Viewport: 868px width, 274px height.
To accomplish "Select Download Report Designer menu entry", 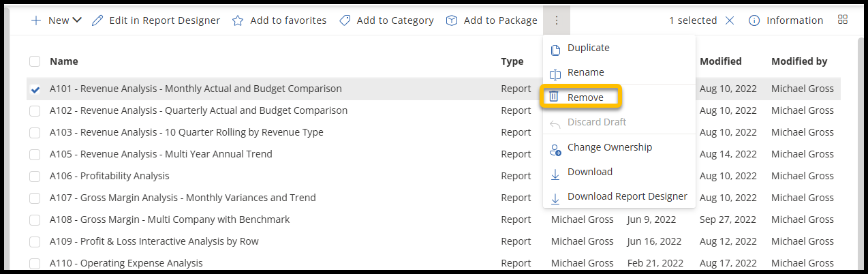I will click(x=627, y=196).
